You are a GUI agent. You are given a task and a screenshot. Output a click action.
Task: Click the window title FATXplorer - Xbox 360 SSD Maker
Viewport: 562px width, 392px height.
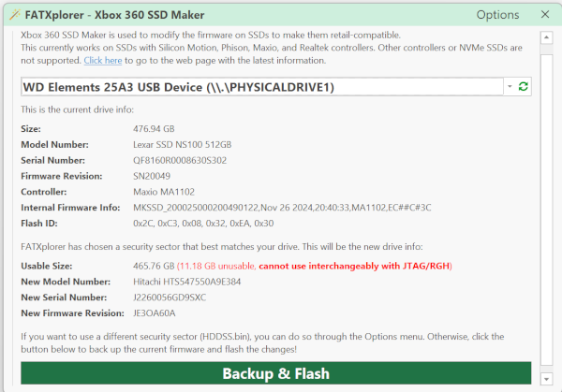click(114, 15)
